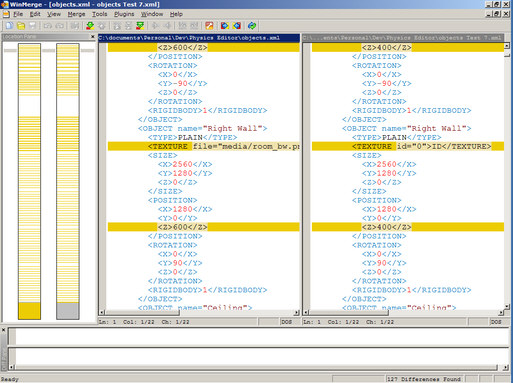Open Options via orange wrench icon

click(x=209, y=26)
